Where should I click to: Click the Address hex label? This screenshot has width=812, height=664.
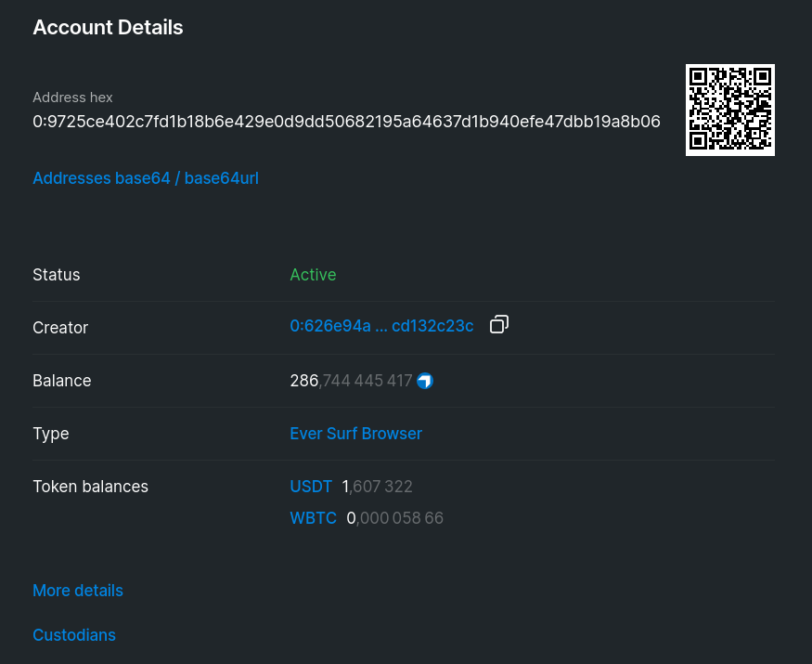[x=72, y=98]
